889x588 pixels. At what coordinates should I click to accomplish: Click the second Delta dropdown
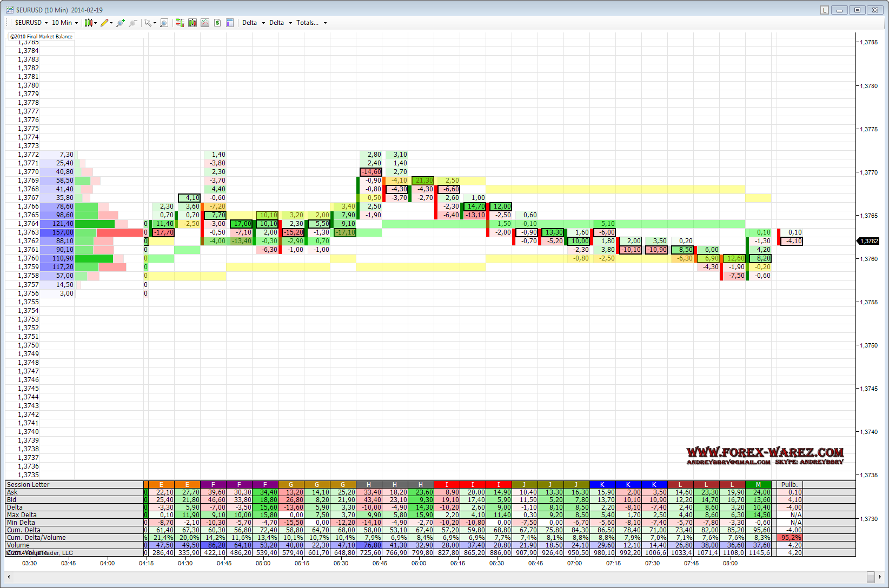pyautogui.click(x=280, y=23)
